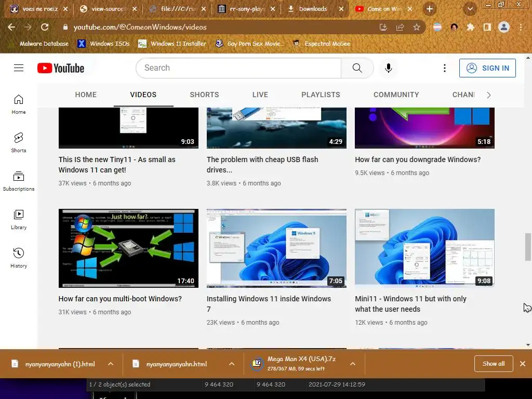Switch to the Downloads browser tab
The width and height of the screenshot is (532, 399).
[x=312, y=9]
